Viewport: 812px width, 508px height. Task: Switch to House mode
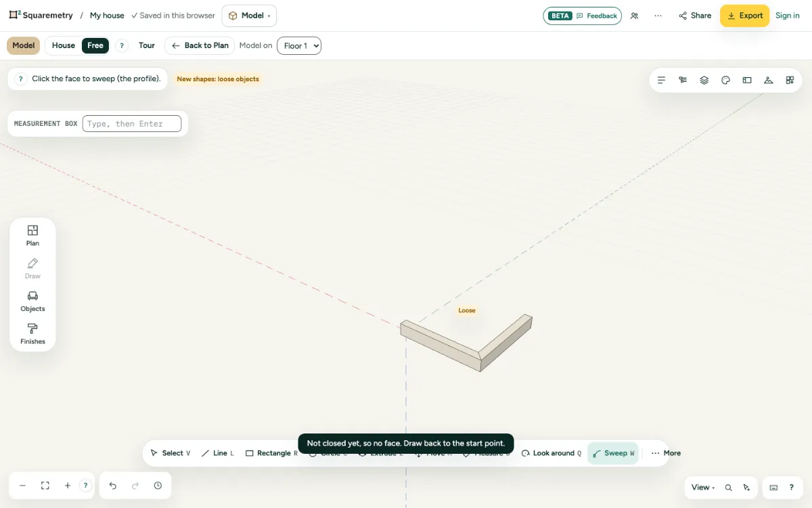pos(64,45)
